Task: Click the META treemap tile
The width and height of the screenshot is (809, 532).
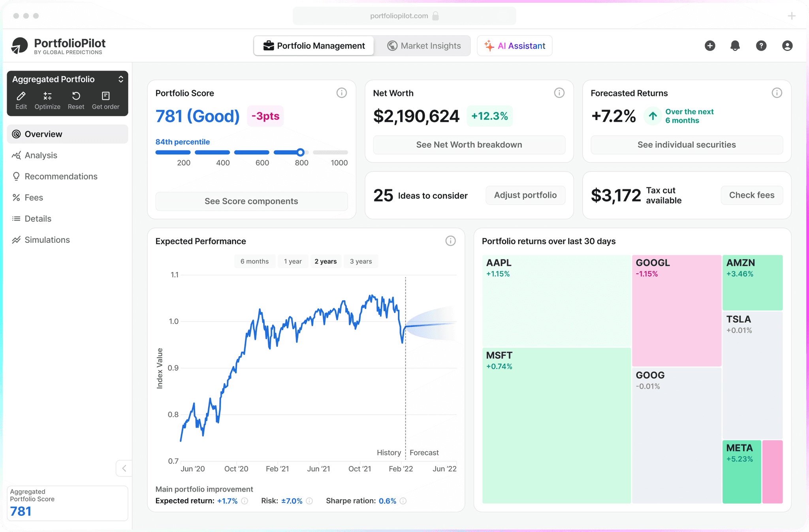Action: click(742, 472)
